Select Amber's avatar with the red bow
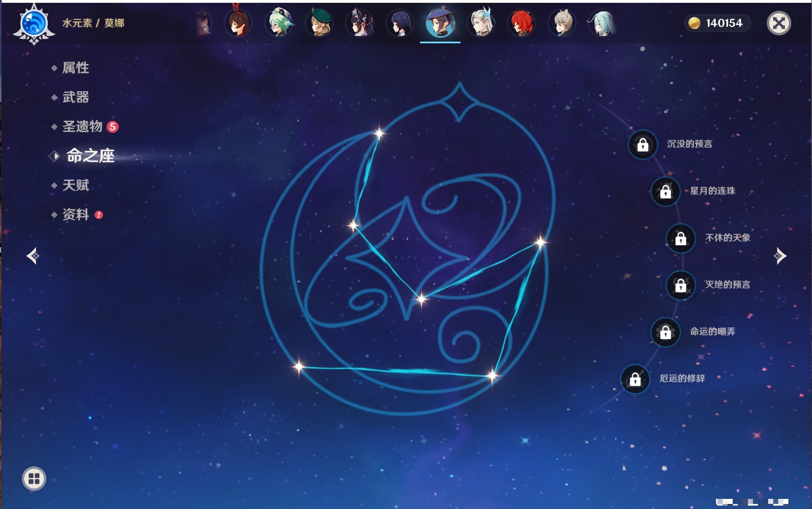812x509 pixels. pyautogui.click(x=238, y=23)
